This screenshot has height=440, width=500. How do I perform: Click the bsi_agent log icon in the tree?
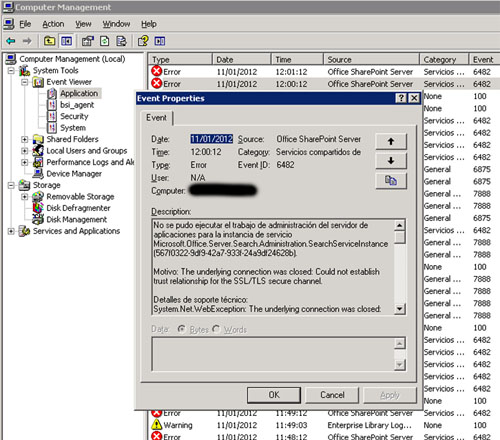point(52,105)
